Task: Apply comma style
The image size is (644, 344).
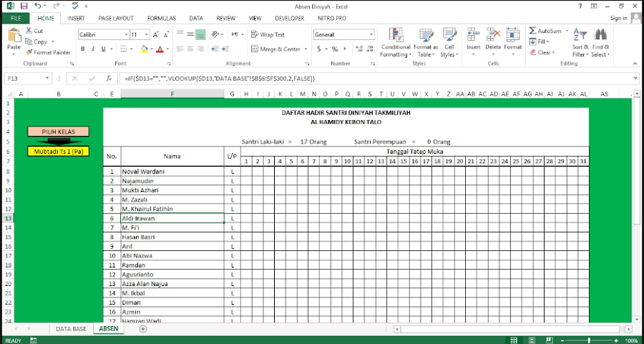Action: 345,49
